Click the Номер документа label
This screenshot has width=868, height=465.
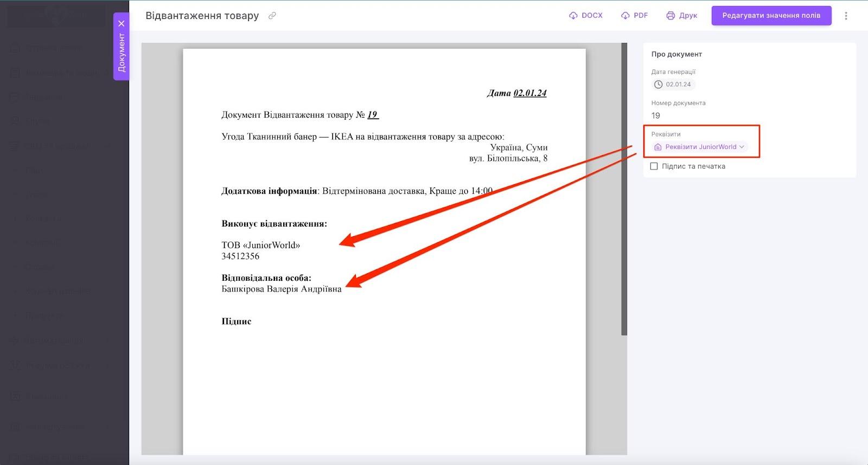coord(679,103)
